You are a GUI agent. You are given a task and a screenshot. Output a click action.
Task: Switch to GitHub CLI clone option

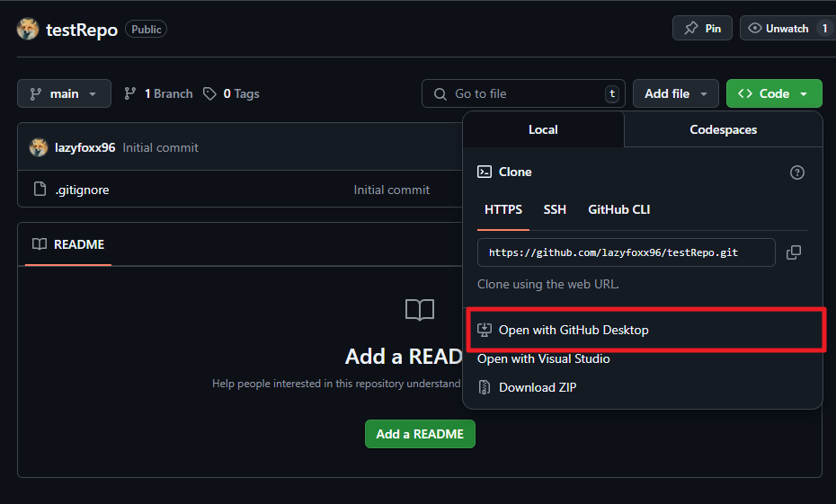coord(618,210)
